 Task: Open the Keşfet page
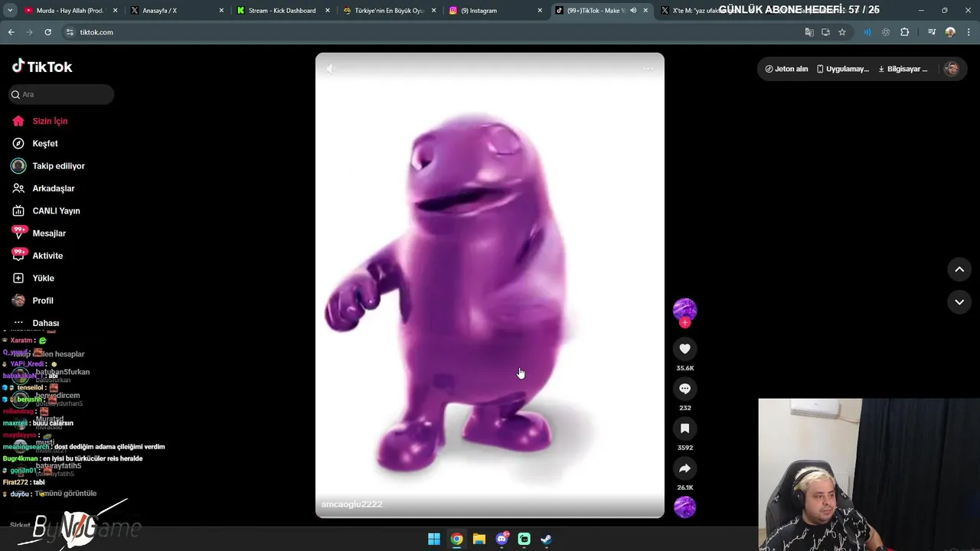pos(44,143)
